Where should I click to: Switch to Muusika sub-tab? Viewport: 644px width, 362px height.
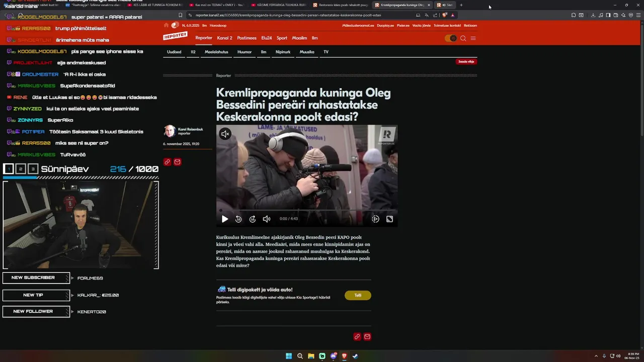click(307, 52)
